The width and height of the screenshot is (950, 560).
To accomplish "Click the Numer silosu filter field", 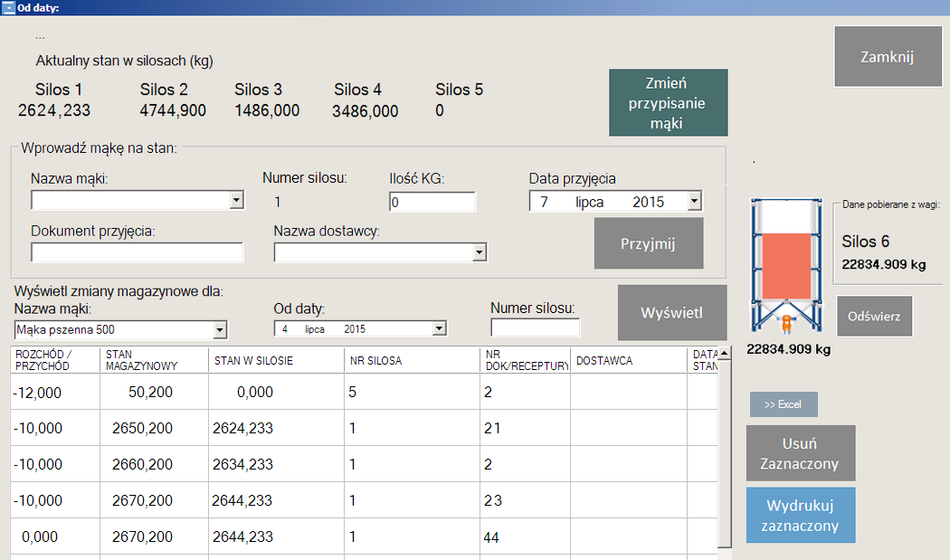I will pos(535,327).
